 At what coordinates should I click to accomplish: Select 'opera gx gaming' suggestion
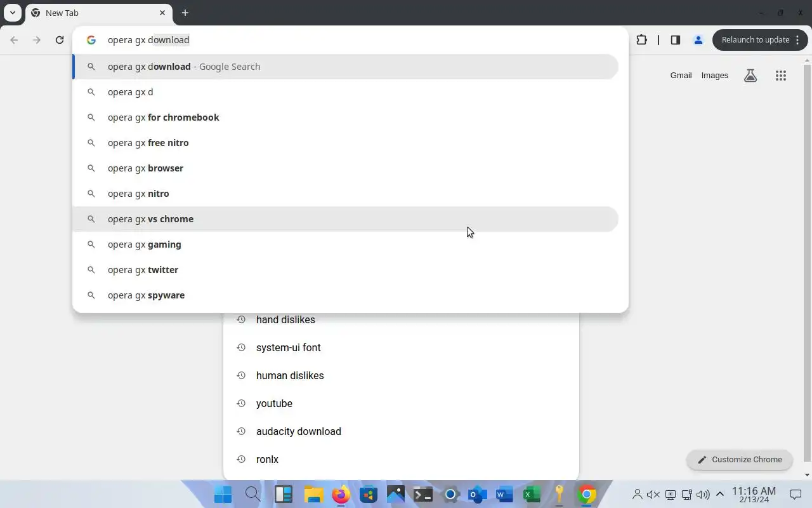click(x=346, y=244)
